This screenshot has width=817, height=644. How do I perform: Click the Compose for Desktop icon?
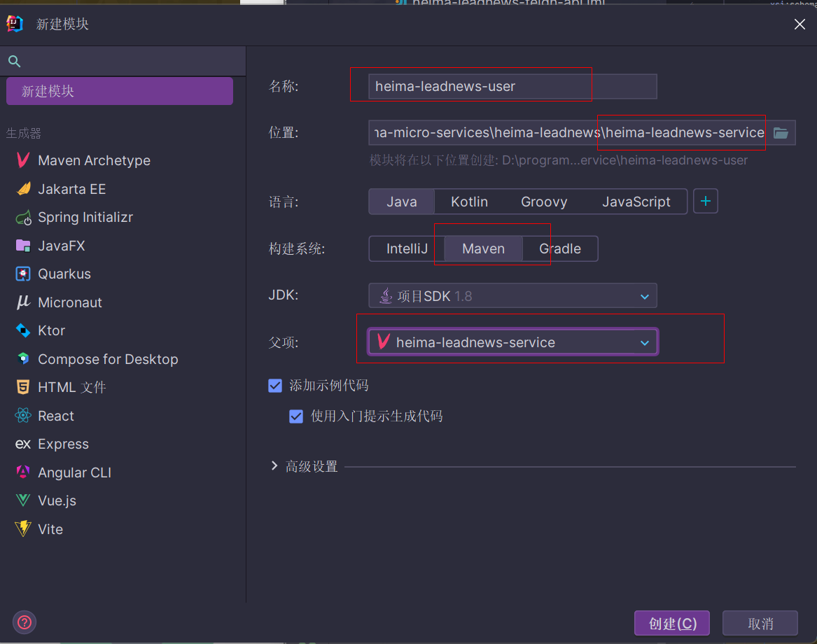point(23,358)
